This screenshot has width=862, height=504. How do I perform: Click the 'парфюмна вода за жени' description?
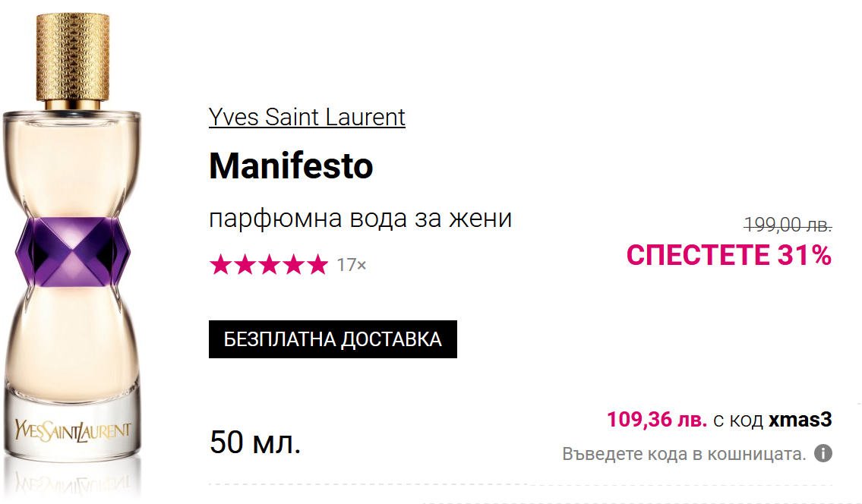[x=360, y=219]
